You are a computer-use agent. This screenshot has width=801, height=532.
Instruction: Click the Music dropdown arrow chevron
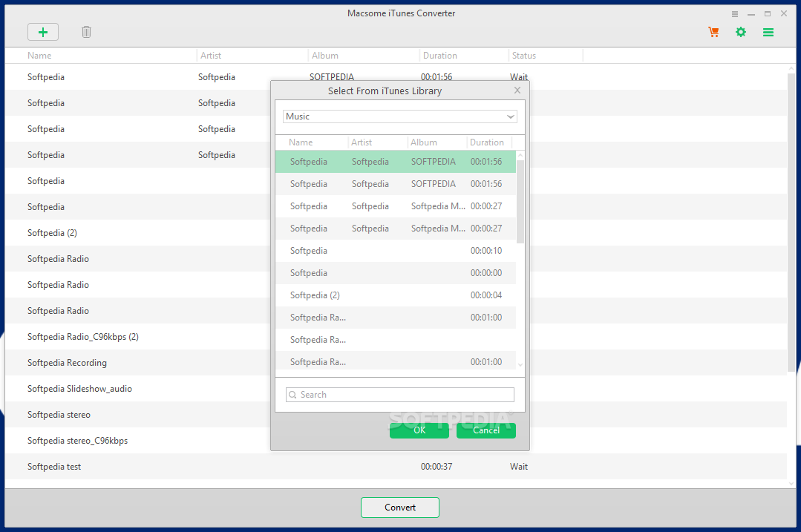coord(510,116)
